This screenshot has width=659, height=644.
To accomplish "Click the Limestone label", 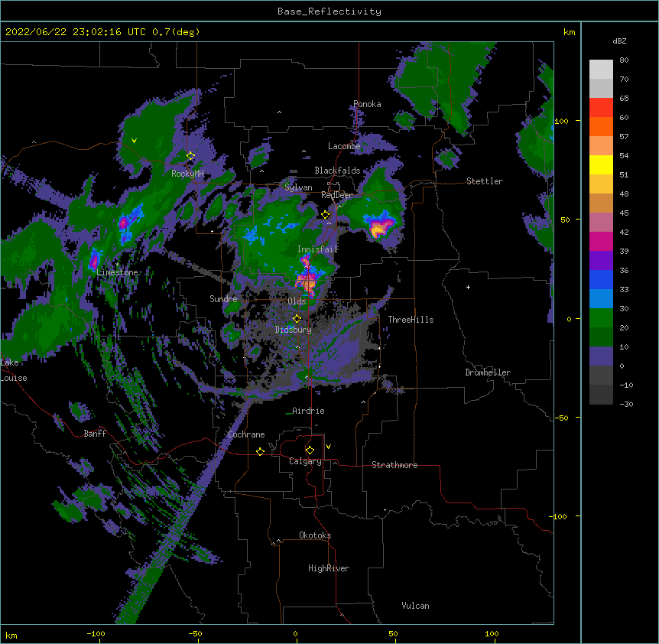I will 117,272.
